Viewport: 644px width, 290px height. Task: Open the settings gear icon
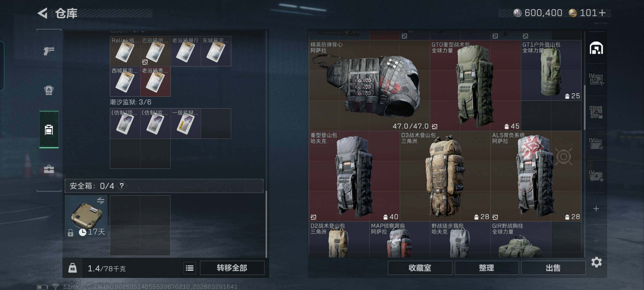click(x=596, y=262)
